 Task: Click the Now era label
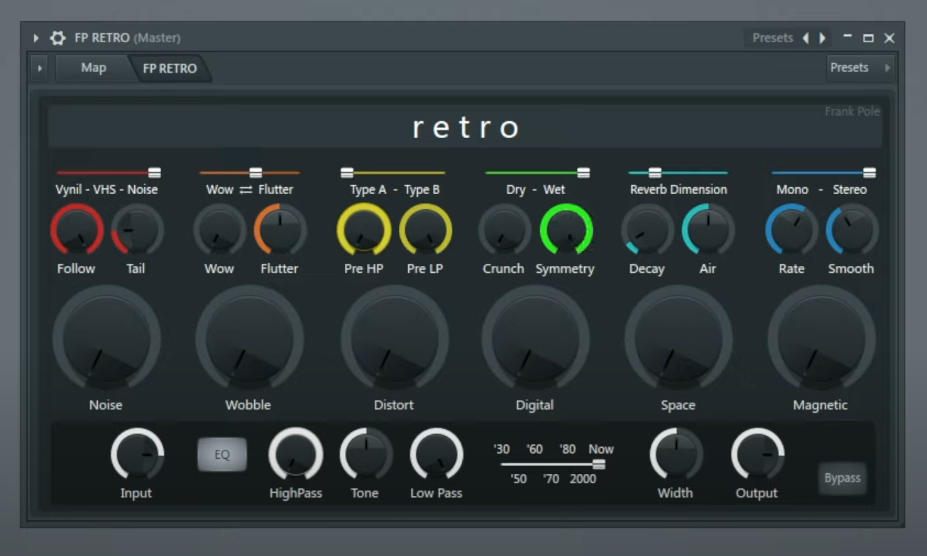(x=601, y=449)
